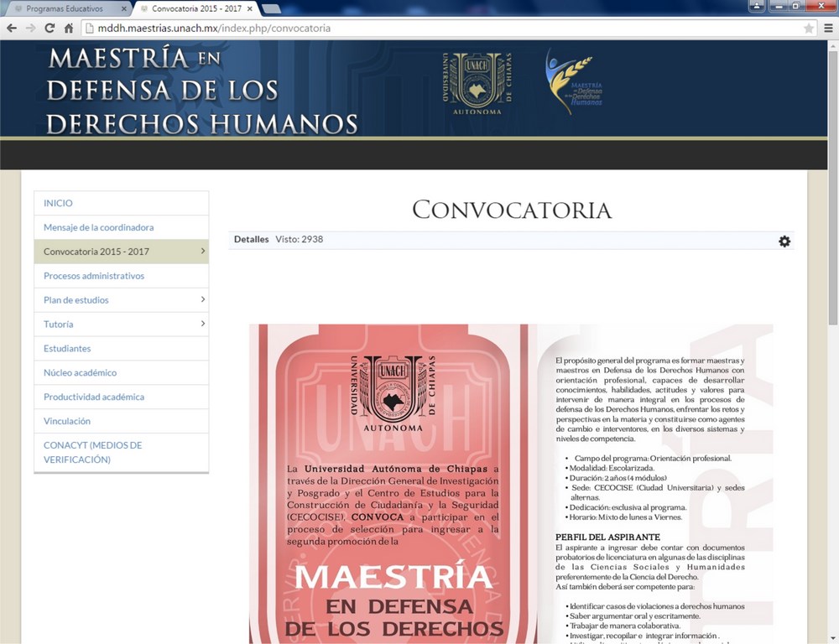
Task: Reload the page with the refresh icon
Action: [x=50, y=29]
